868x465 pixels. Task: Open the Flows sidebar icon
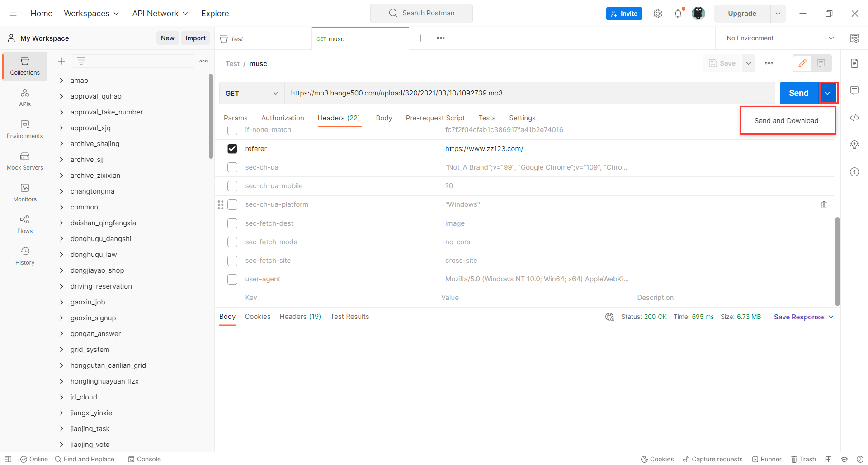pos(25,224)
